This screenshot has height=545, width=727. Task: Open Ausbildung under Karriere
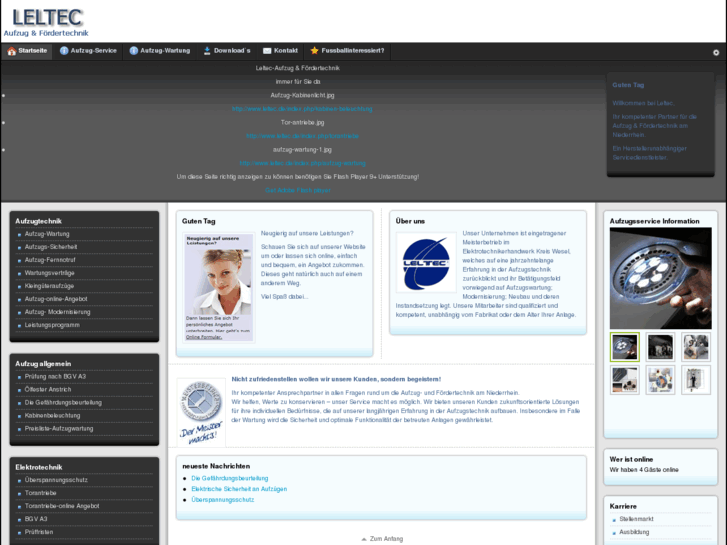click(x=634, y=532)
